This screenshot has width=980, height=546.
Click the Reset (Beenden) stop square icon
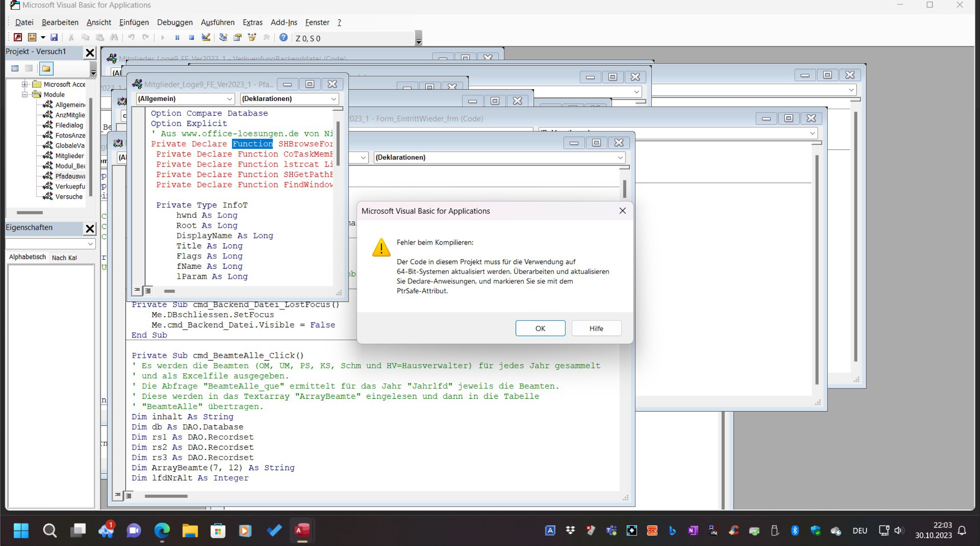pyautogui.click(x=191, y=37)
